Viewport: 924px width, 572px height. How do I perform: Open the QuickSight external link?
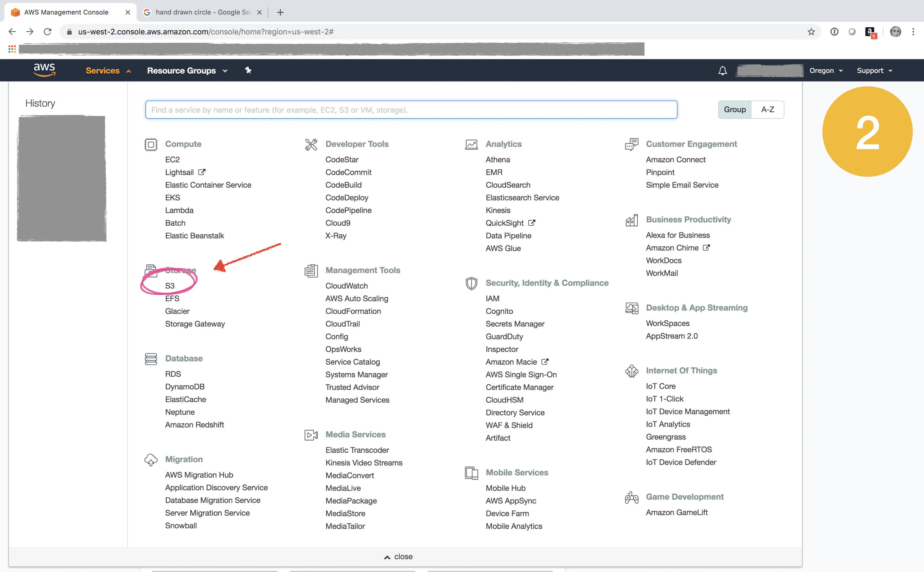[510, 223]
